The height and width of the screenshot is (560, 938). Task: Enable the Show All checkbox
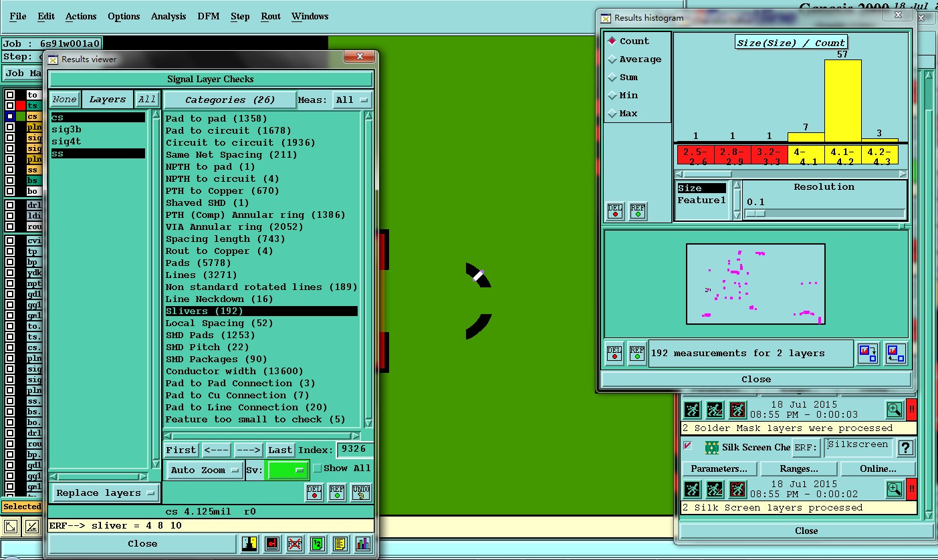(318, 468)
